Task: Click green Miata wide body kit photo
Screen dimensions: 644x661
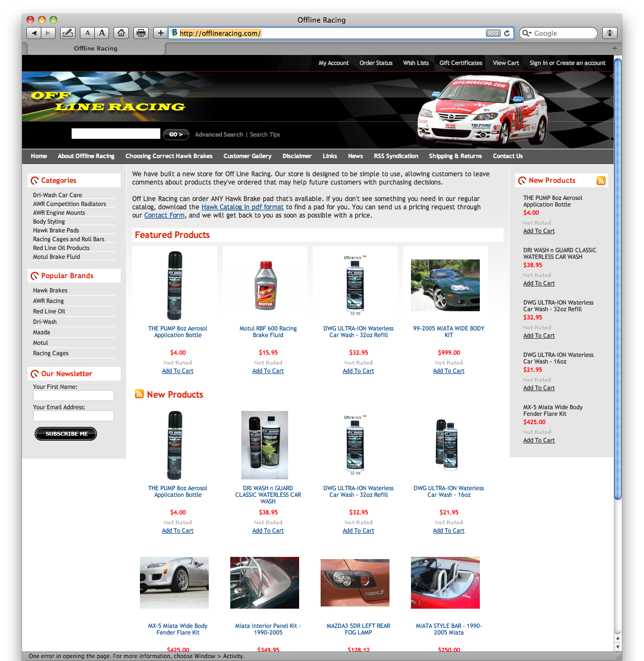Action: point(445,285)
